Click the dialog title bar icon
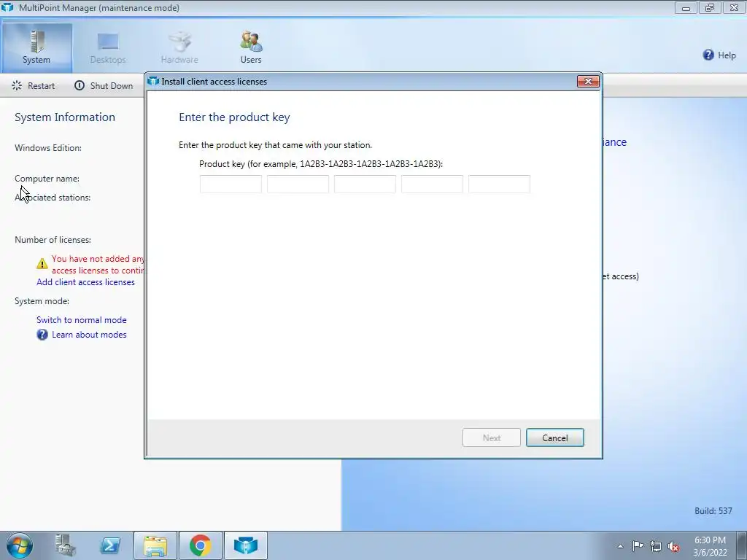This screenshot has height=560, width=747. click(153, 82)
